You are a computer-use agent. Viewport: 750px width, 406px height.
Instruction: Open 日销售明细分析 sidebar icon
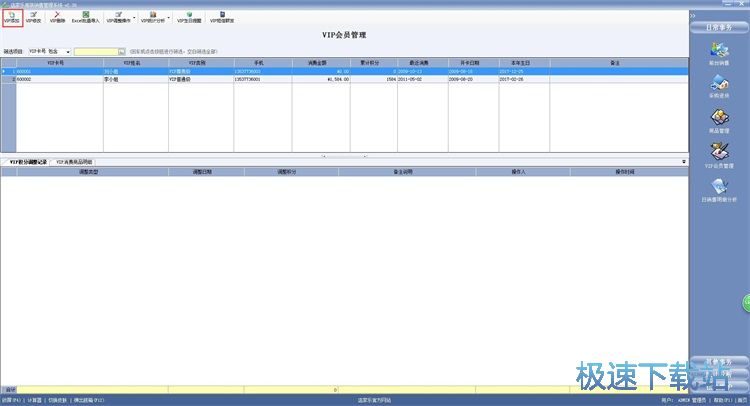tap(719, 190)
